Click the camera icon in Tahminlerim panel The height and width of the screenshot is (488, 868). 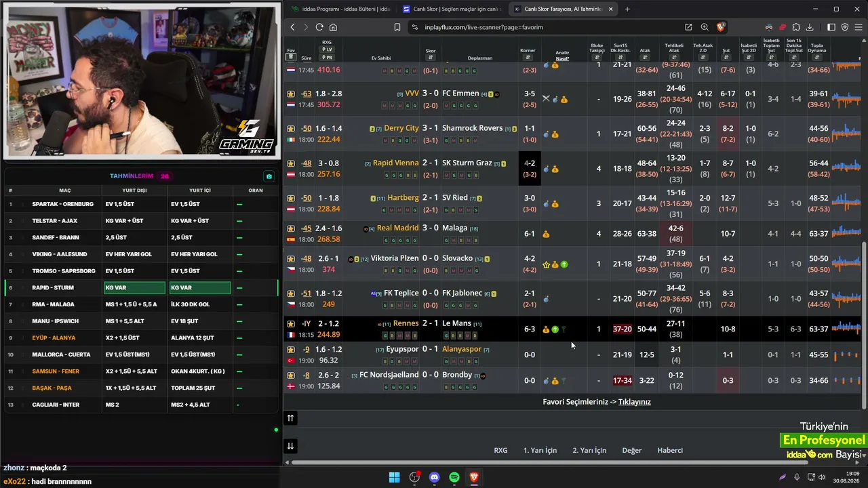(269, 176)
